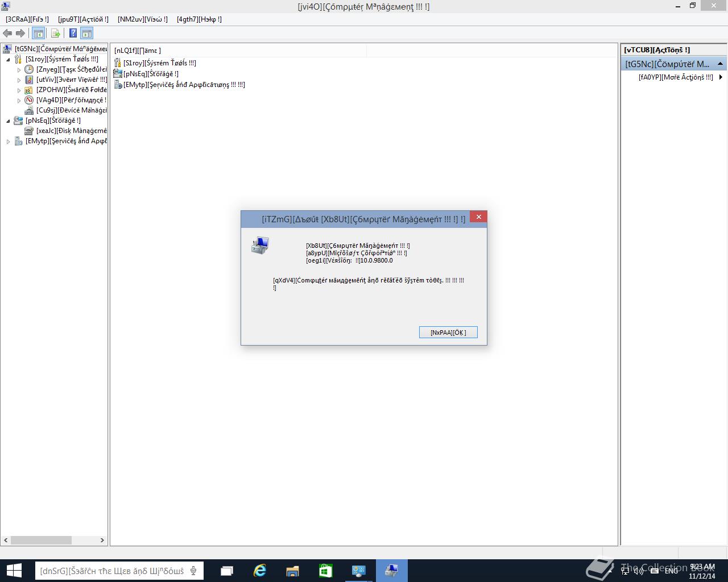Collapse System Tools tree node
Image resolution: width=728 pixels, height=582 pixels.
coord(8,59)
